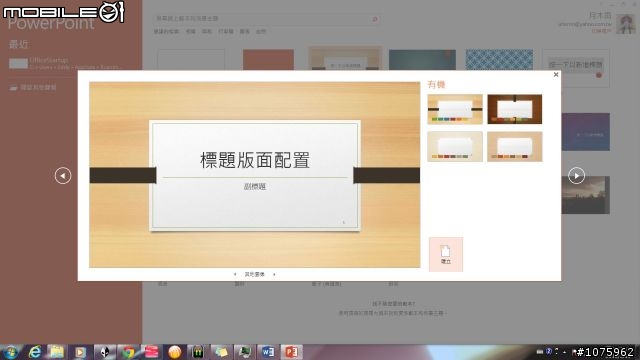The width and height of the screenshot is (640, 360).
Task: Select the cream paper variant thumbnail
Action: click(x=455, y=147)
